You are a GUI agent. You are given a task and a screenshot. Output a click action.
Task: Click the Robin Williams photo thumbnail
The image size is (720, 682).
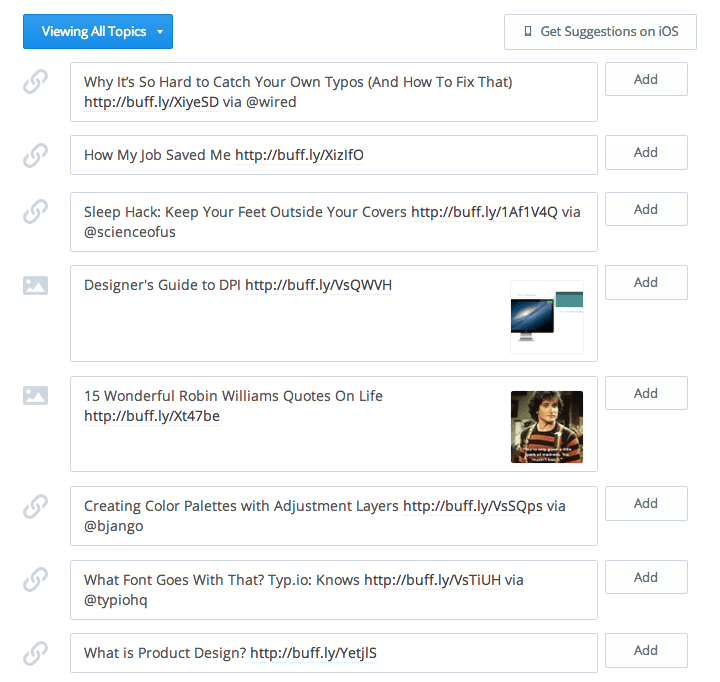(x=547, y=426)
